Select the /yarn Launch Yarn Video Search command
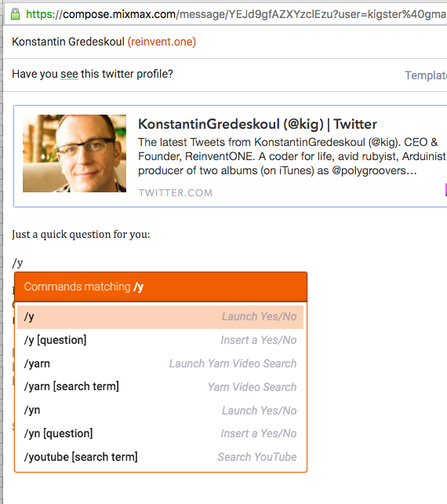 160,363
